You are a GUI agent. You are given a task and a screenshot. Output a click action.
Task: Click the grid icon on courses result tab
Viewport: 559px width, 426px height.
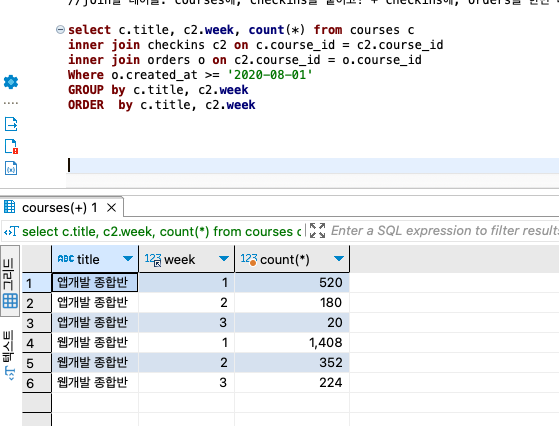(x=10, y=207)
